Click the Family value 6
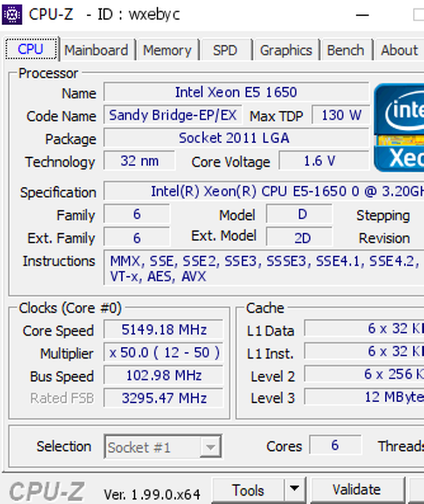Viewport: 424px width, 504px height. point(137,214)
